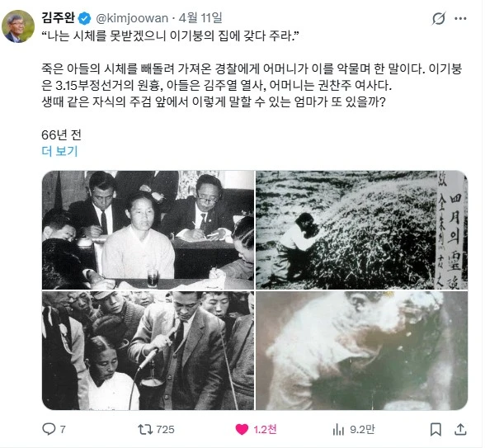This screenshot has height=448, width=485.
Task: Click the 김주완 display name
Action: [58, 18]
